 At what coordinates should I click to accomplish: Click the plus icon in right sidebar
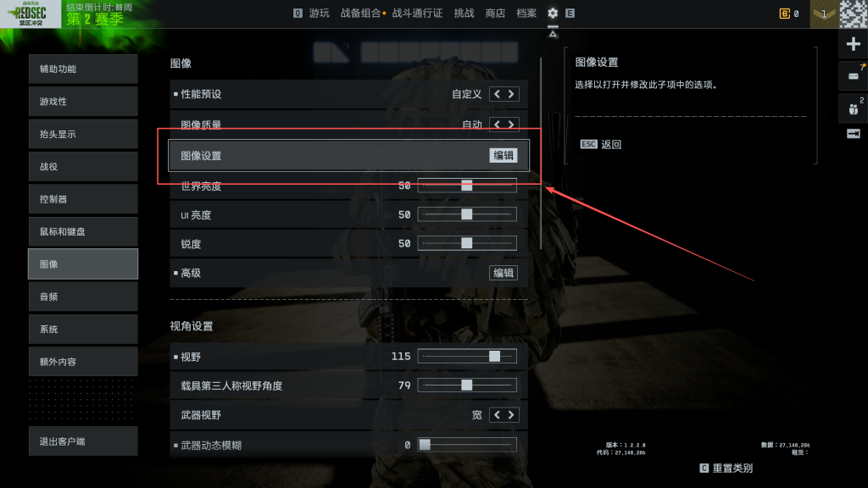coord(853,44)
